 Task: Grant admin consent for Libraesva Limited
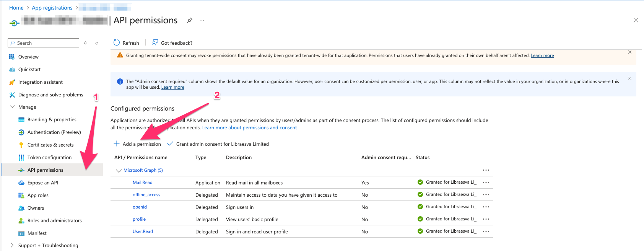click(x=218, y=144)
